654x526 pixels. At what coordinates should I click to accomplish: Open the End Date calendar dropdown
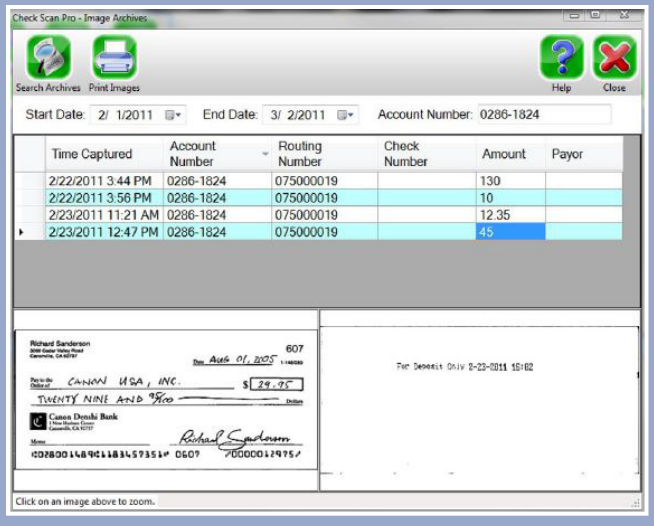tap(346, 115)
